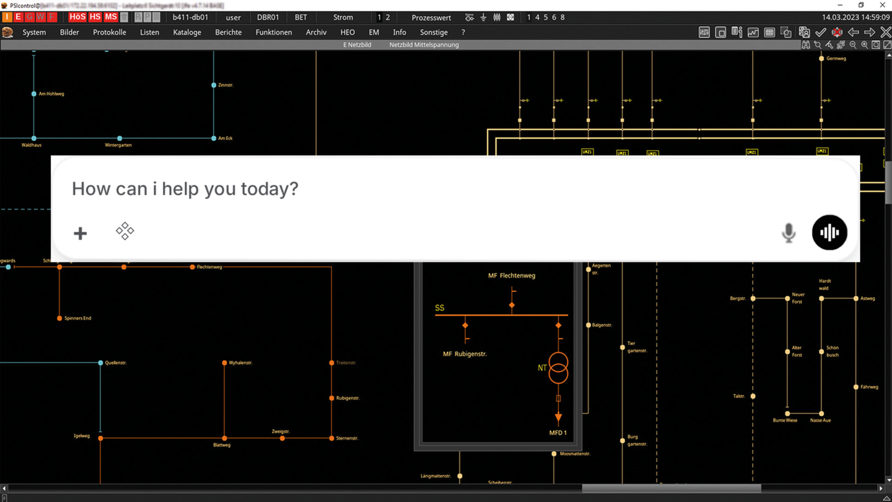Open the Funktionen menu
The width and height of the screenshot is (892, 502).
(x=274, y=32)
